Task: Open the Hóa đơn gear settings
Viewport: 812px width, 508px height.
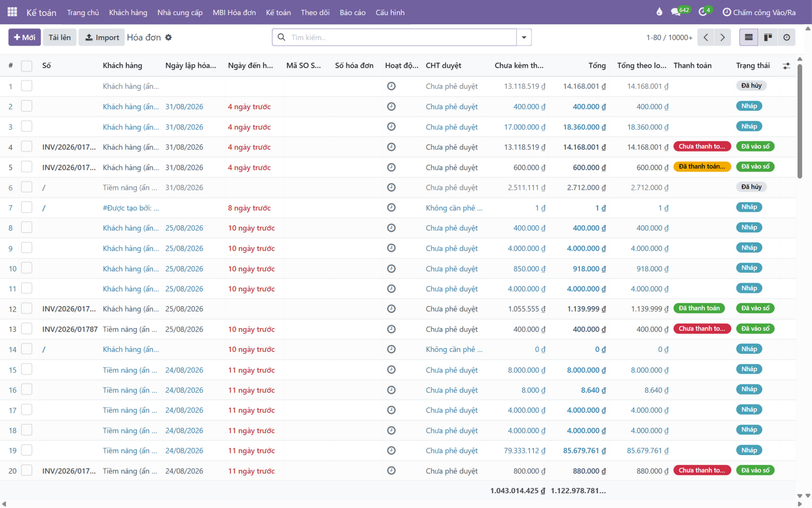Action: point(169,38)
